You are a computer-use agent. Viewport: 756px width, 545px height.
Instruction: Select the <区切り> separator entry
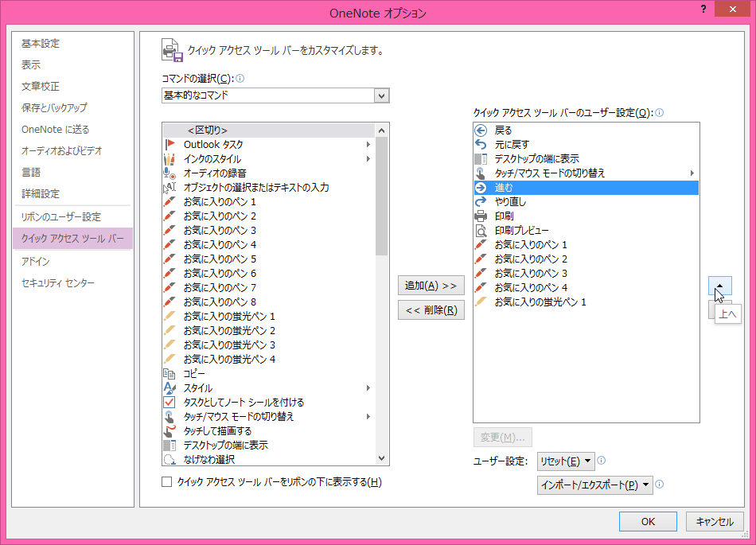pyautogui.click(x=269, y=130)
